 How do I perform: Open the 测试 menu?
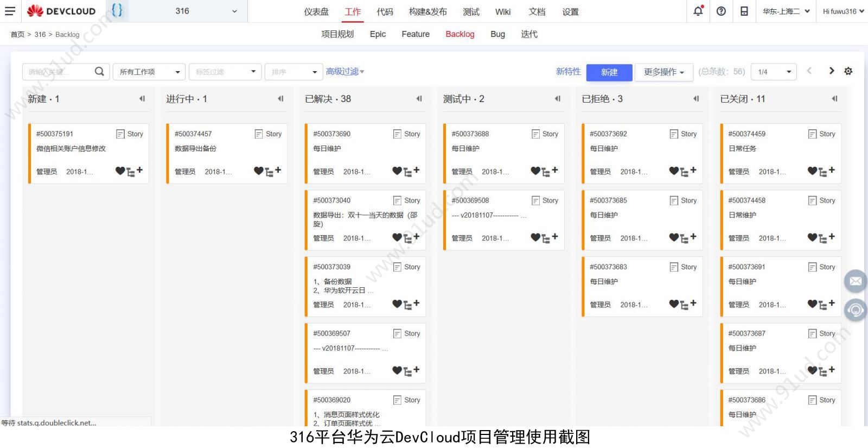[471, 11]
